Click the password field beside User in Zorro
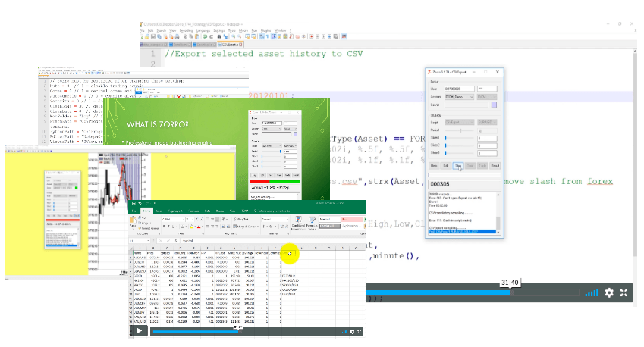 487,89
